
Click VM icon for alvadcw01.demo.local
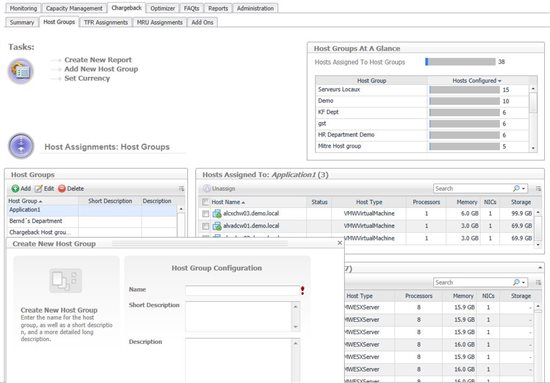tap(217, 226)
